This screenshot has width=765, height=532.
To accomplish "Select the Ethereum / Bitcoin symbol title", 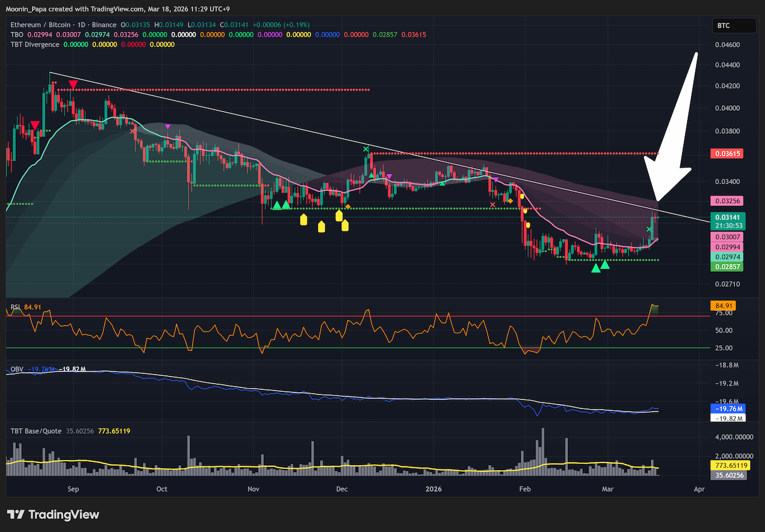I will (x=40, y=25).
